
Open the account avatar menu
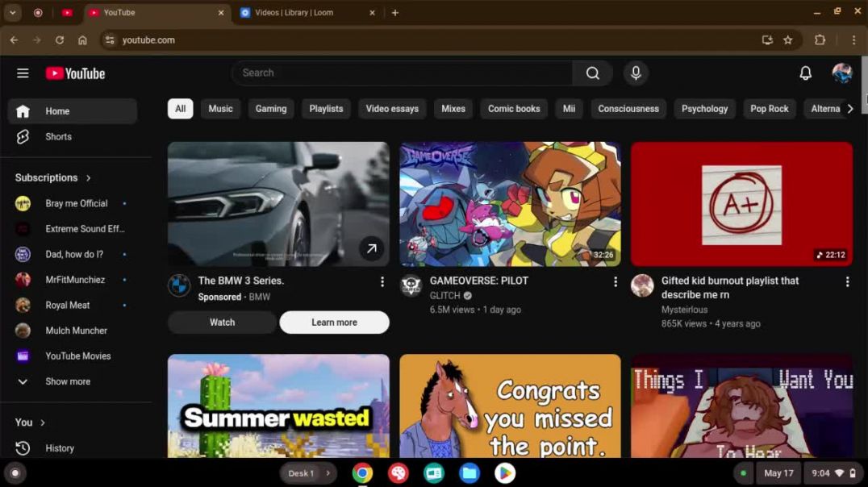tap(842, 73)
